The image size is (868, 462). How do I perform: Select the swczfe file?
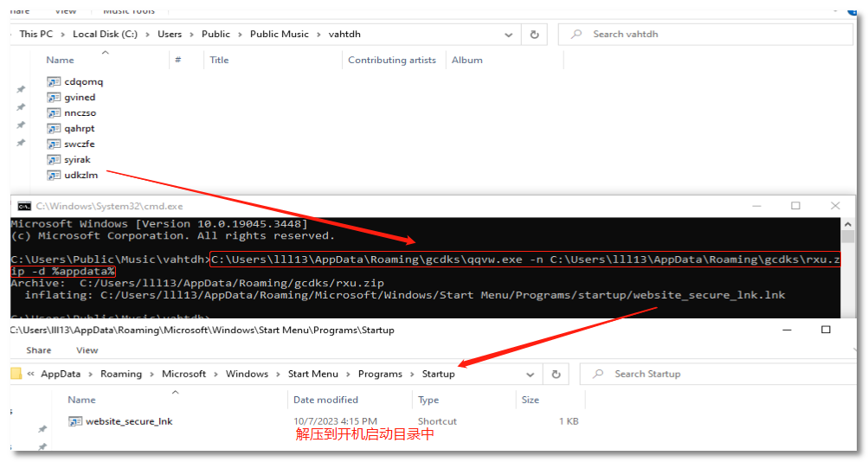point(80,144)
